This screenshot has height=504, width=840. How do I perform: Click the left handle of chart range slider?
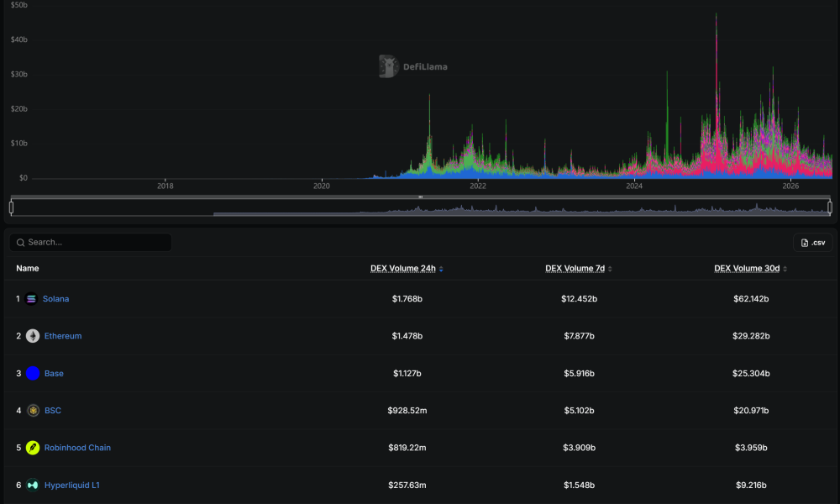[11, 207]
